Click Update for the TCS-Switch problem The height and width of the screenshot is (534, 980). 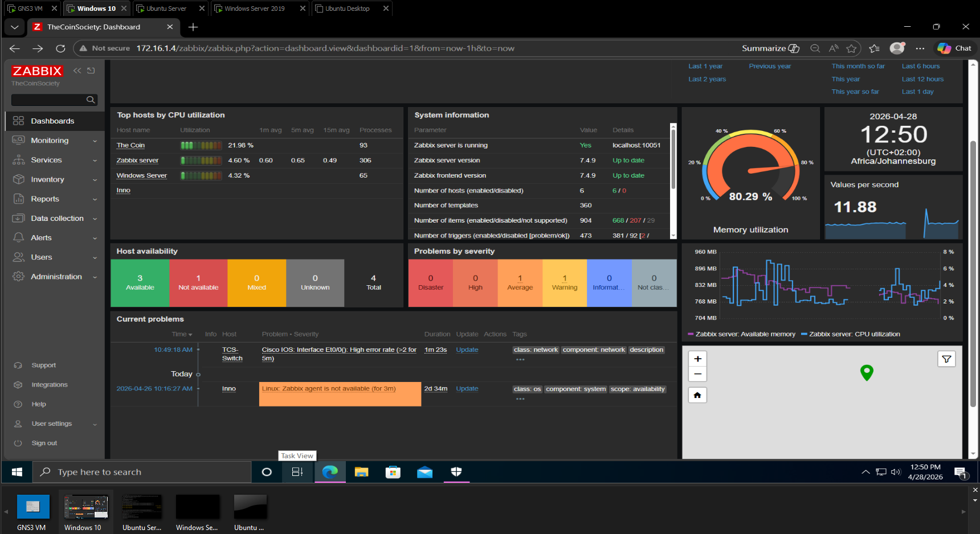point(467,350)
